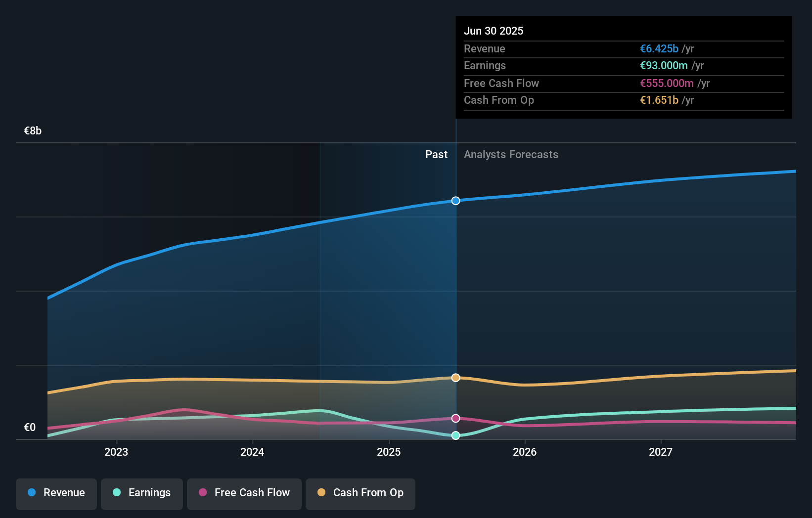Expand the Jun 30 2025 tooltip header
Screen dimensions: 812x518
click(494, 31)
